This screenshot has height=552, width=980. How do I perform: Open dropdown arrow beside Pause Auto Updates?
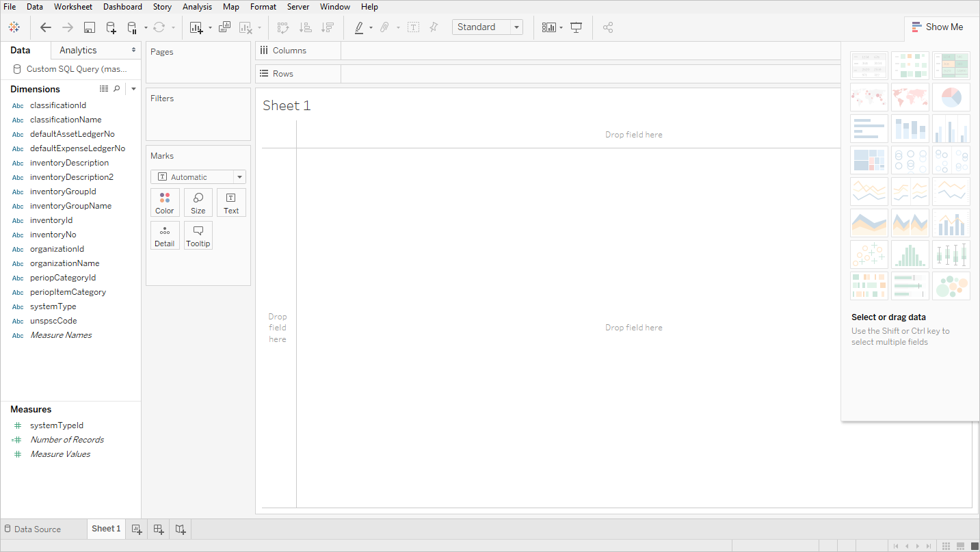pyautogui.click(x=146, y=28)
